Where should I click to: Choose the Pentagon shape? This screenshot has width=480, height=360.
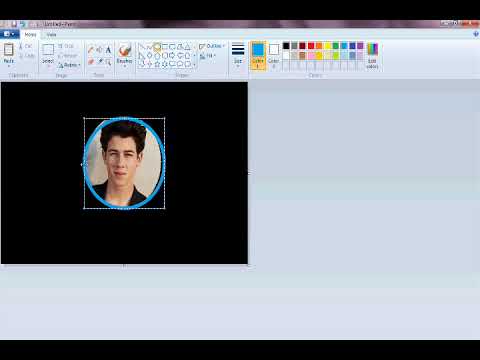(157, 56)
